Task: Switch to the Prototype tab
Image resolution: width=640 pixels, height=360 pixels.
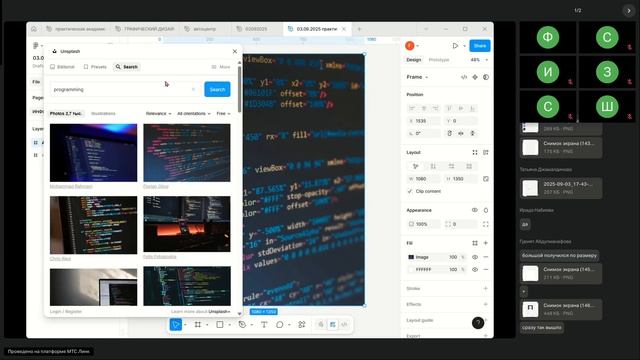Action: pyautogui.click(x=439, y=60)
